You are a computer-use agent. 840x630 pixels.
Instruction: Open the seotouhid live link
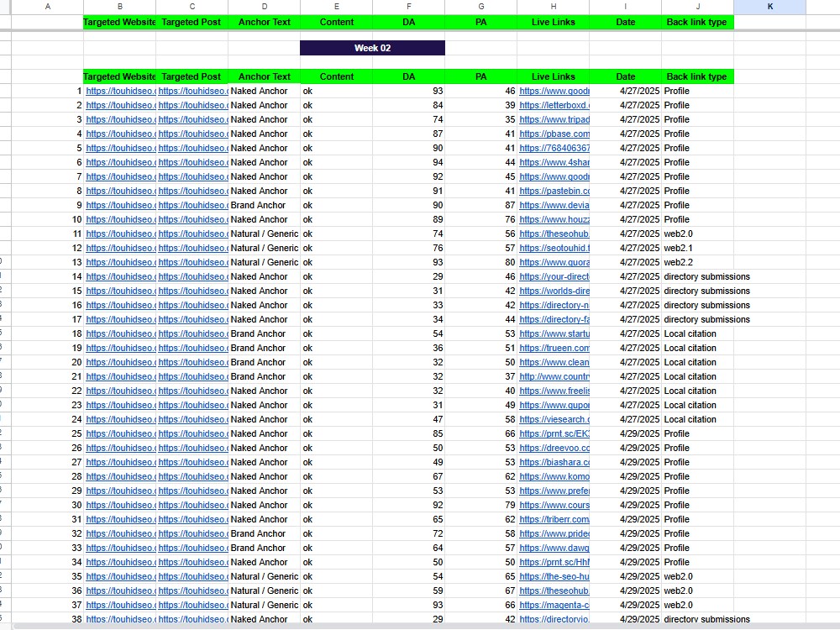pyautogui.click(x=554, y=248)
